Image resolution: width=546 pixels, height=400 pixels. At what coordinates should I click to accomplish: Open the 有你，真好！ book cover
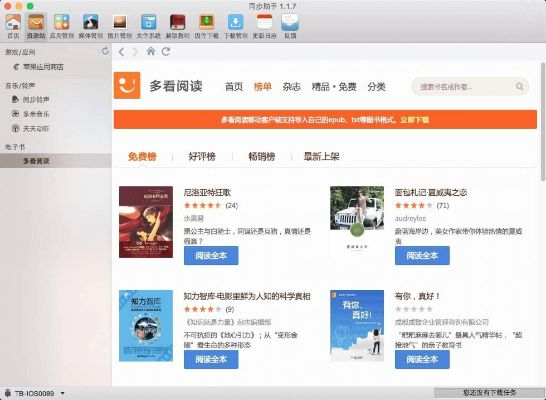click(357, 326)
